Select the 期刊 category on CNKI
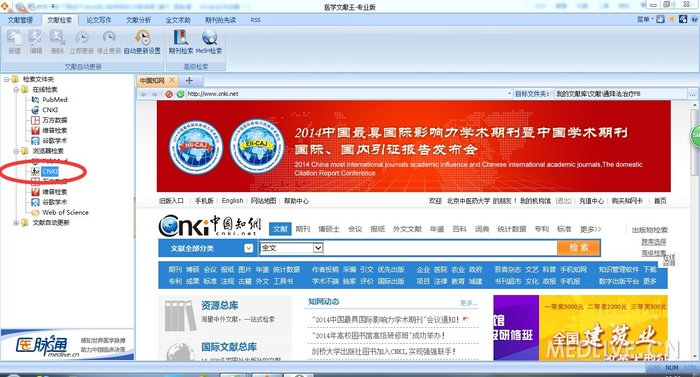700x377 pixels. pos(302,229)
